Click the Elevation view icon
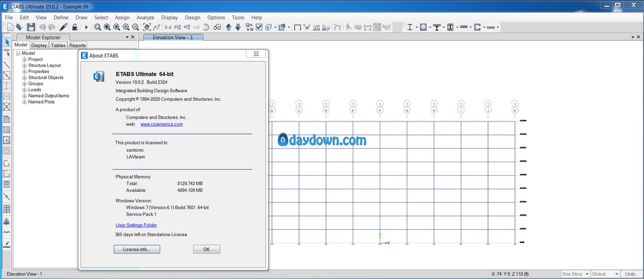The width and height of the screenshot is (644, 279). (x=187, y=27)
